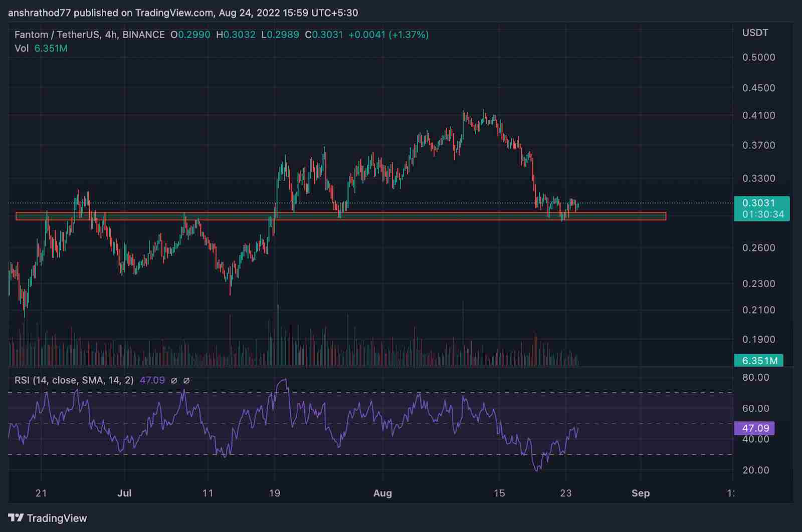Click the RSI axis label 20.00
Screen dimensions: 802x532
tap(755, 470)
